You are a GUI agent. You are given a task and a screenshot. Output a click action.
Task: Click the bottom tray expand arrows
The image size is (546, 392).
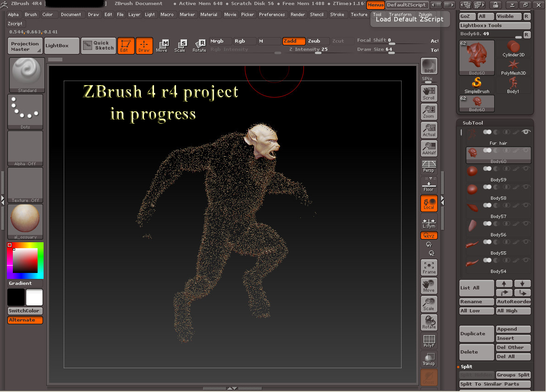tap(232, 388)
